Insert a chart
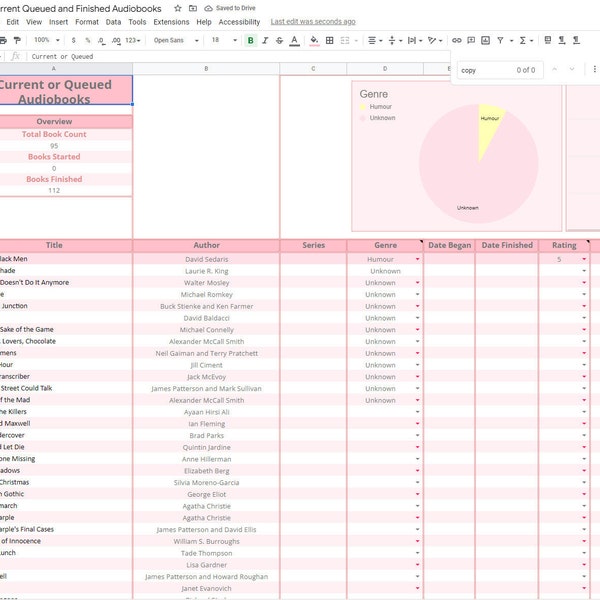This screenshot has height=600, width=600. coord(486,40)
